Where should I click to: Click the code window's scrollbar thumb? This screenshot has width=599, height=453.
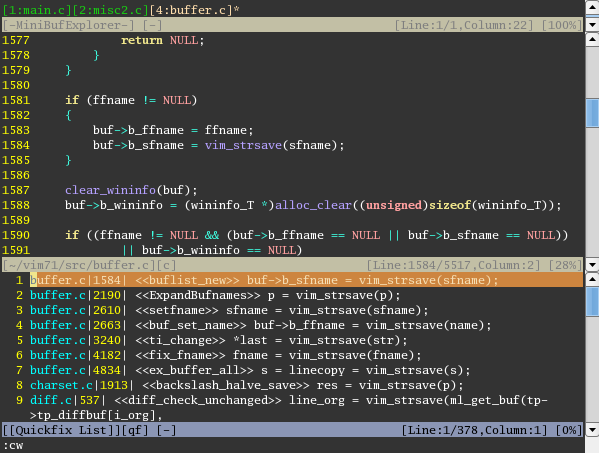click(x=592, y=113)
